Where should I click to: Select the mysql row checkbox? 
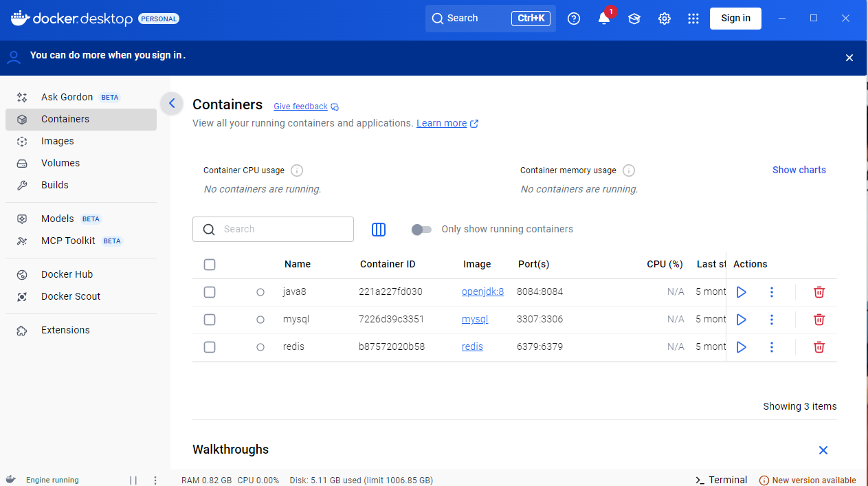coord(210,320)
